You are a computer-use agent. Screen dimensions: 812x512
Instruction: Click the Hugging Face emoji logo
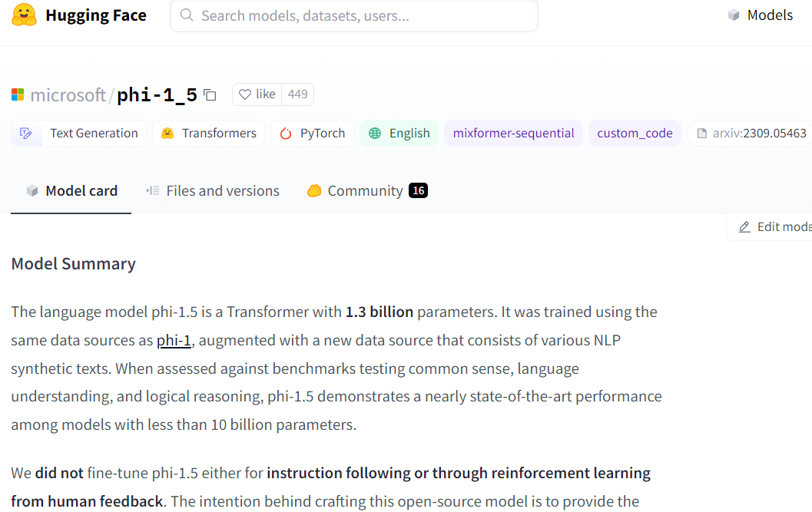tap(25, 15)
